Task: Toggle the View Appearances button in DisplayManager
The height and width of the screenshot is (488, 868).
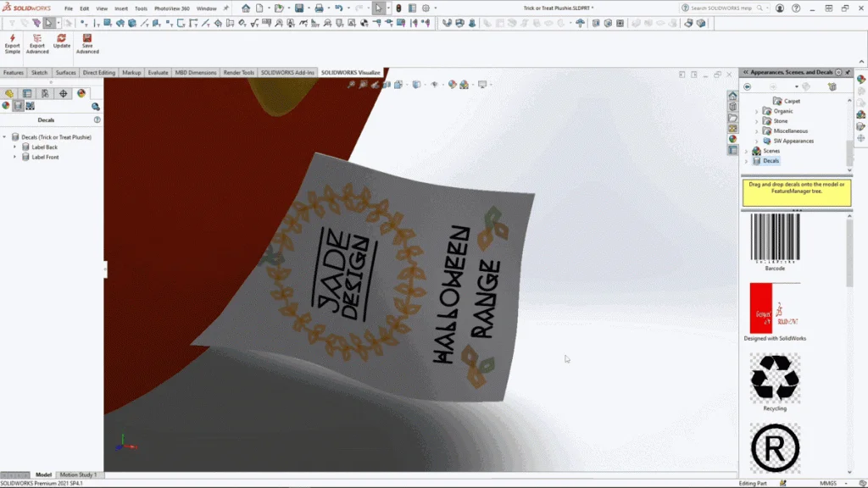Action: click(x=6, y=106)
